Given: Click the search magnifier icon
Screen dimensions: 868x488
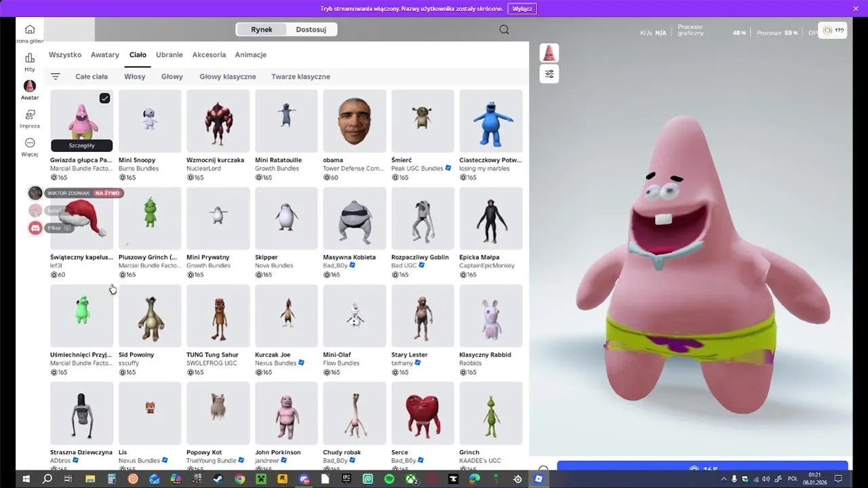Looking at the screenshot, I should pos(504,29).
